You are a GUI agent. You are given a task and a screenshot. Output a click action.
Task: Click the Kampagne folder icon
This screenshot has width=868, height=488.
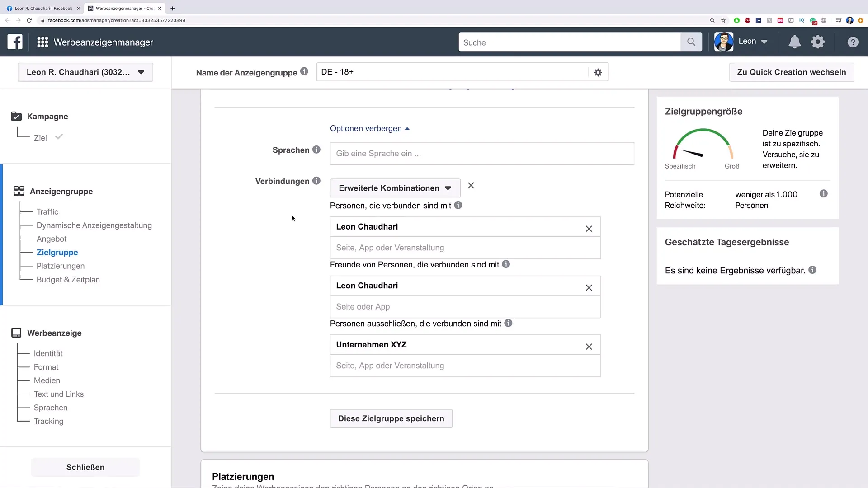[16, 116]
